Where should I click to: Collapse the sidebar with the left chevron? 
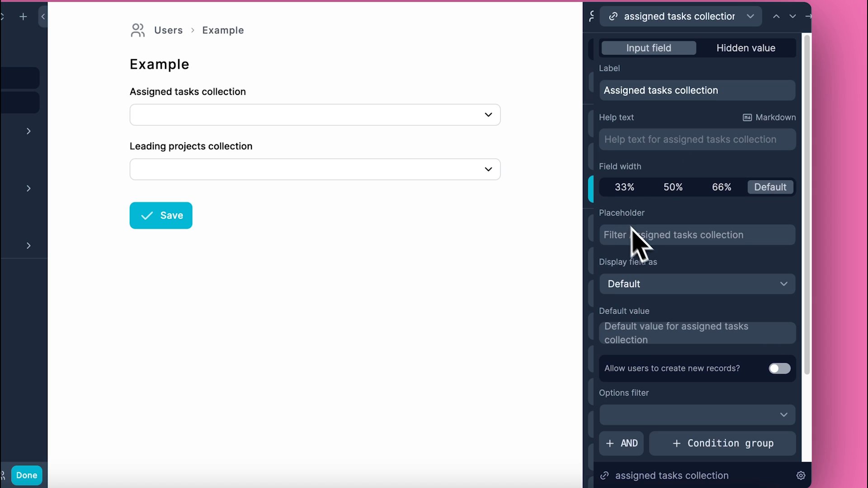43,17
